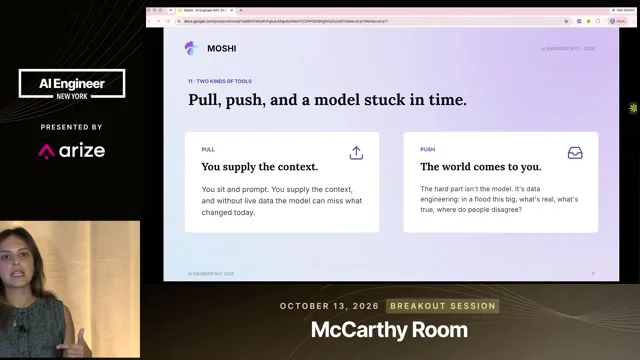The image size is (640, 360).
Task: Click "The hard part isn't the model" paragraph
Action: pos(499,199)
